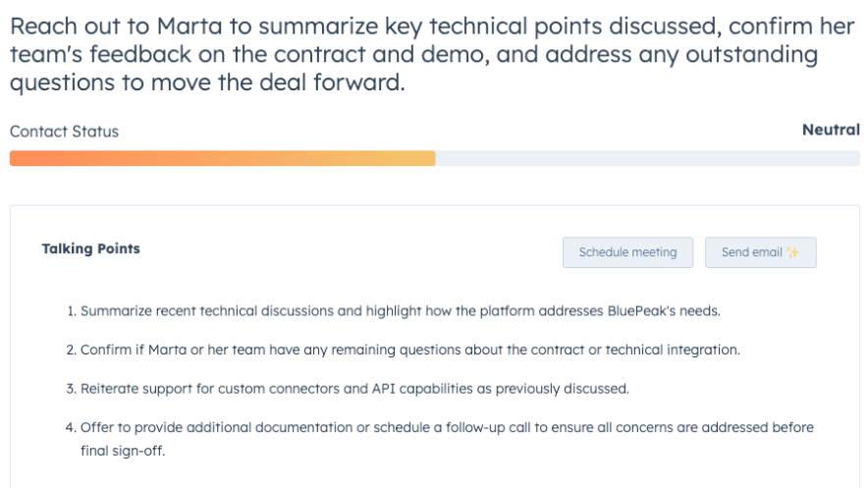Click the number 4 list marker
This screenshot has height=488, width=868.
tap(71, 427)
